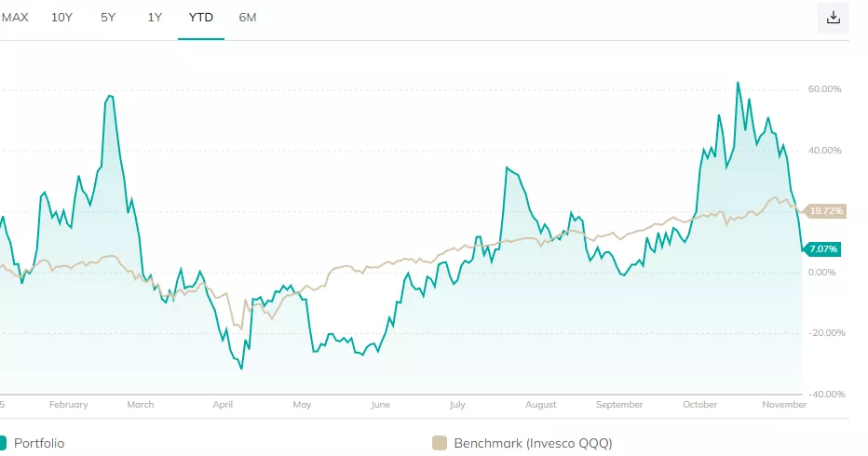Click the download chart icon
The image size is (868, 456).
[834, 18]
